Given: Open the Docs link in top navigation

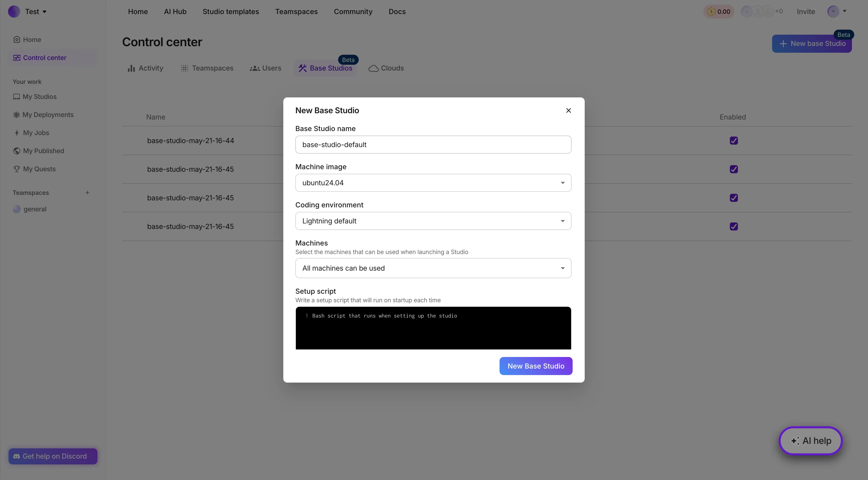Looking at the screenshot, I should 397,12.
